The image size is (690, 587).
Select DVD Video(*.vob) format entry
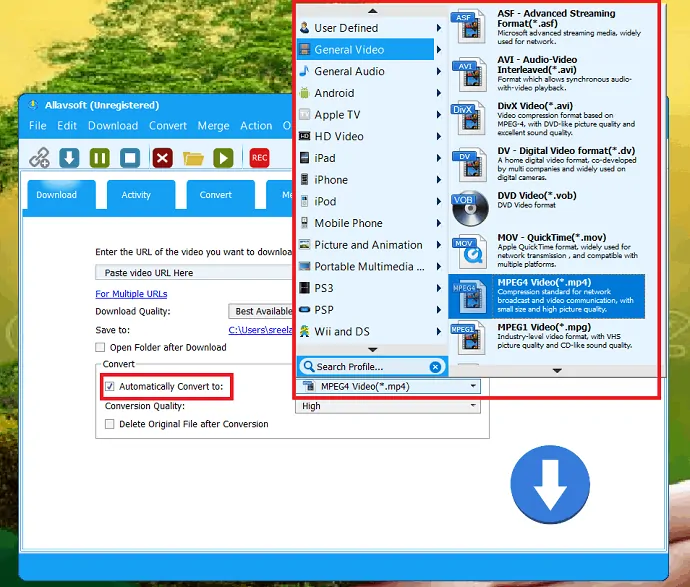point(547,208)
